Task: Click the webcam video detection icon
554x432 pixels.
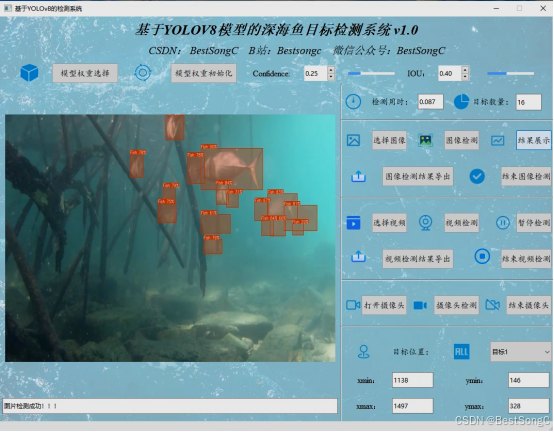Action: pyautogui.click(x=425, y=223)
